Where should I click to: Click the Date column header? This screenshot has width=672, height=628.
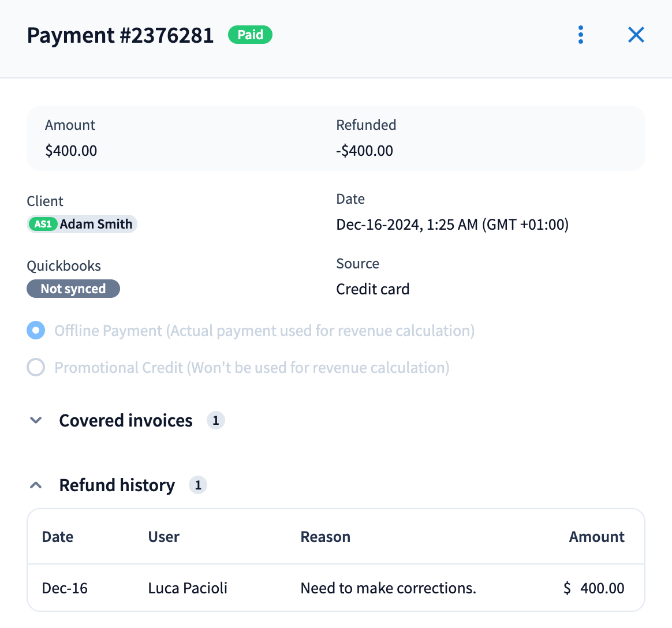58,537
